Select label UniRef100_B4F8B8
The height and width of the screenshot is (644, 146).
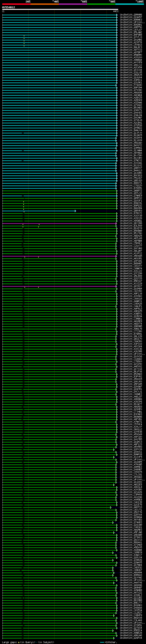pos(131,35)
